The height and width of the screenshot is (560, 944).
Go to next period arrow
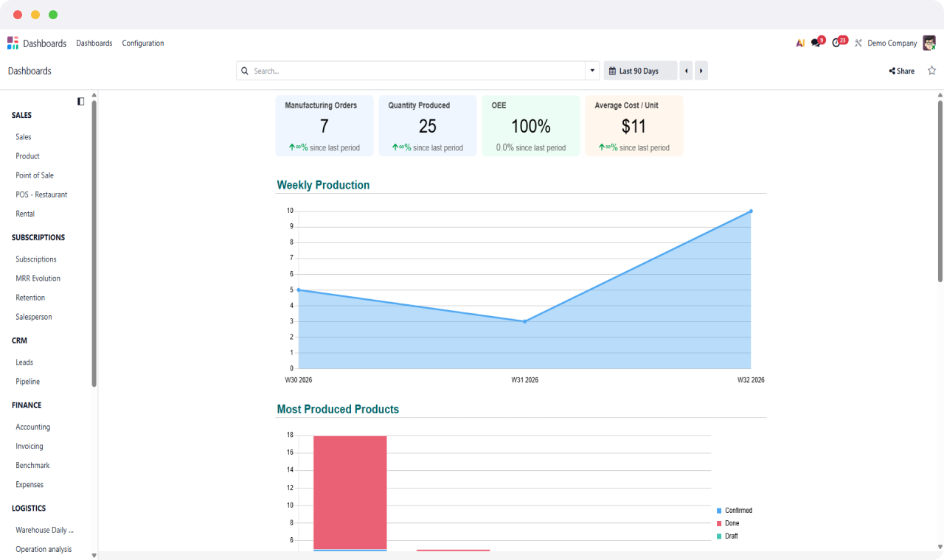(701, 71)
